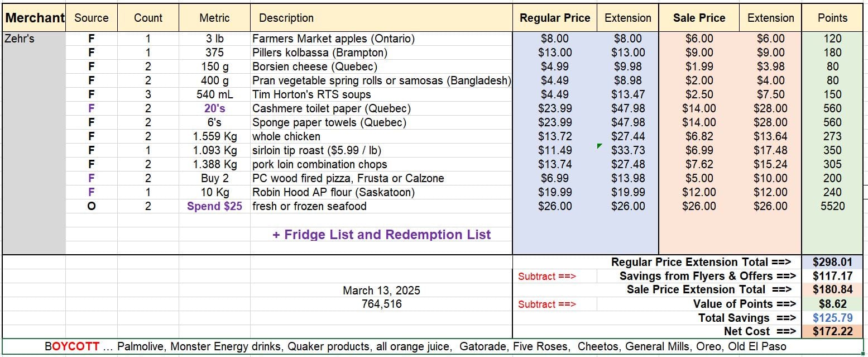
Task: Click the March 13, 2025 date cell
Action: click(381, 291)
